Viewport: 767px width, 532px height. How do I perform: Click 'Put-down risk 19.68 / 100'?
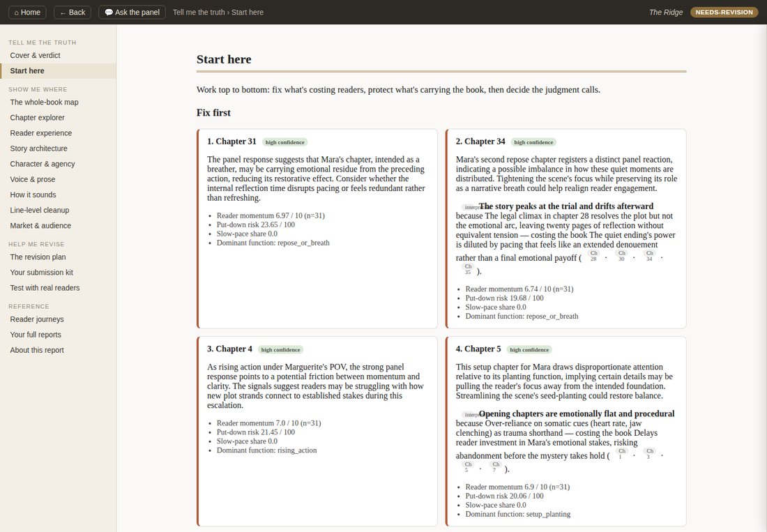504,298
